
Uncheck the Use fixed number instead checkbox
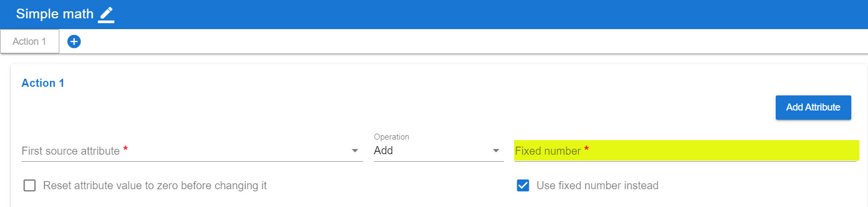point(523,185)
